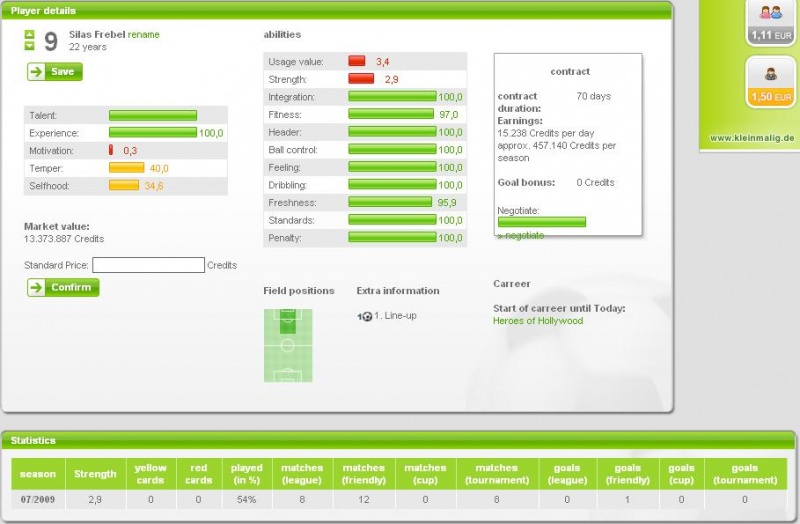The width and height of the screenshot is (800, 524).
Task: Click the Save button
Action: point(55,71)
